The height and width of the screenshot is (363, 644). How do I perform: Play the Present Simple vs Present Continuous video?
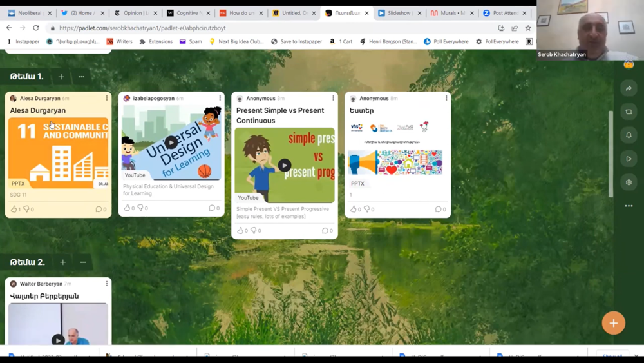pyautogui.click(x=284, y=165)
